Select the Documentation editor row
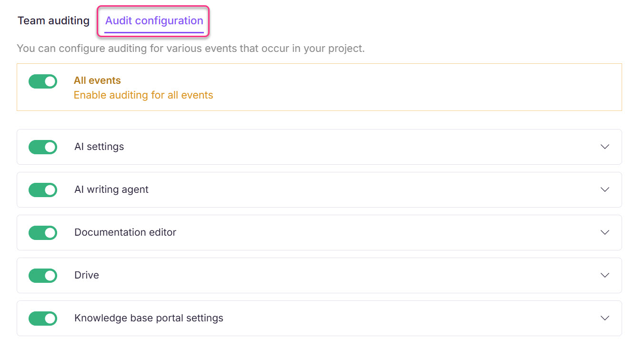Image resolution: width=644 pixels, height=339 pixels. coord(125,232)
